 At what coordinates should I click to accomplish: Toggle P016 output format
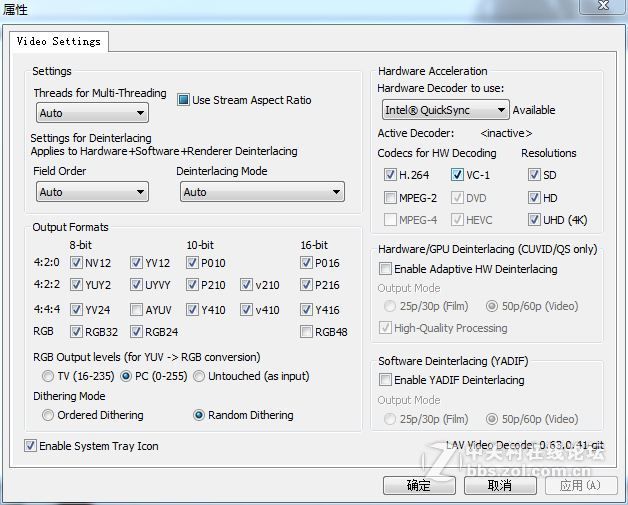click(x=306, y=263)
